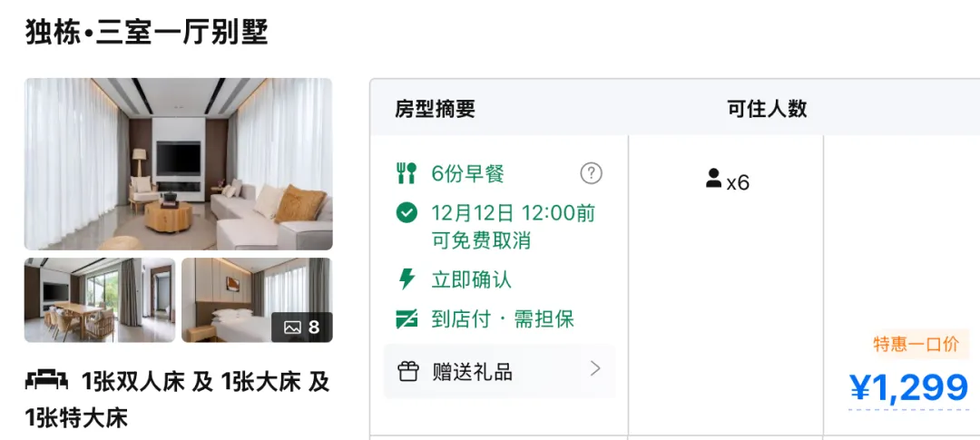Screen dimensions: 980x440
Task: Open the bedroom thumbnail image
Action: pos(257,300)
